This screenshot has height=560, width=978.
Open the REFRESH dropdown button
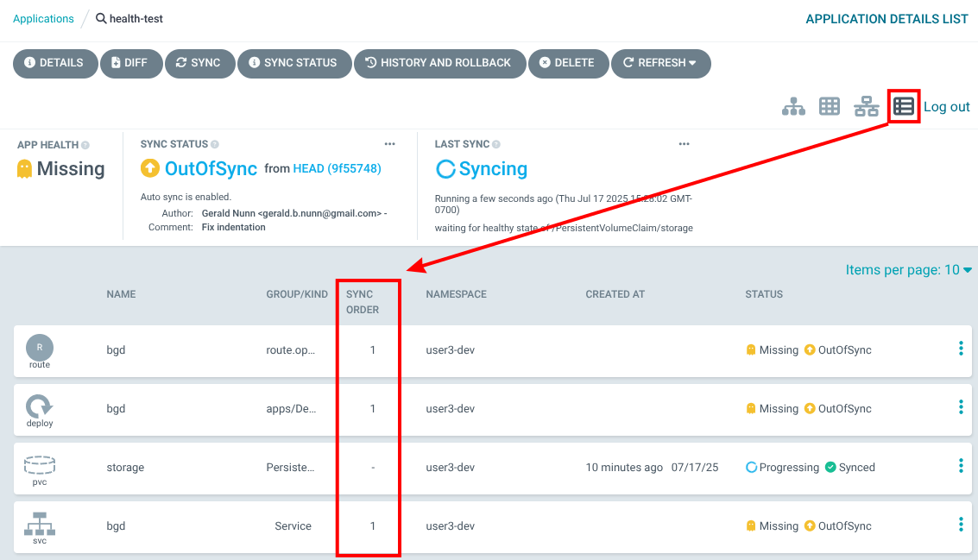point(660,63)
